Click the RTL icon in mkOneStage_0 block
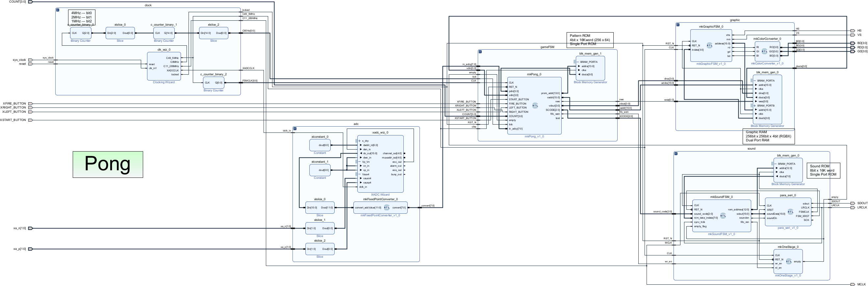This screenshot has width=868, height=286. tap(789, 261)
